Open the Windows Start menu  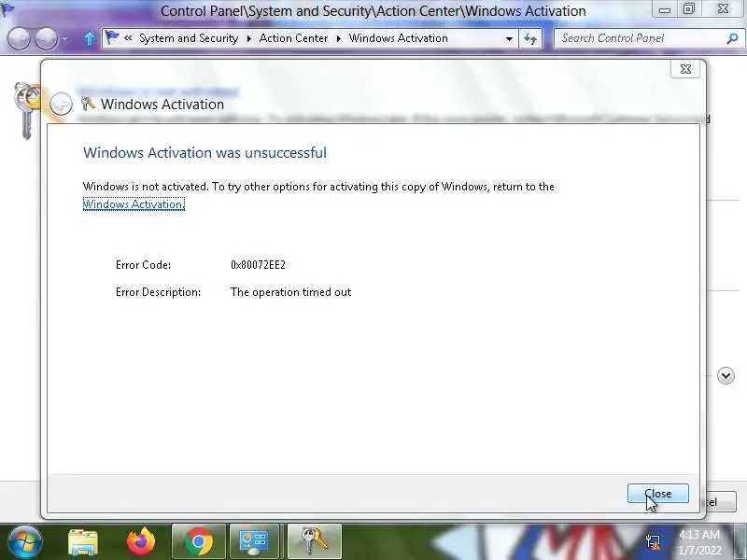point(24,542)
